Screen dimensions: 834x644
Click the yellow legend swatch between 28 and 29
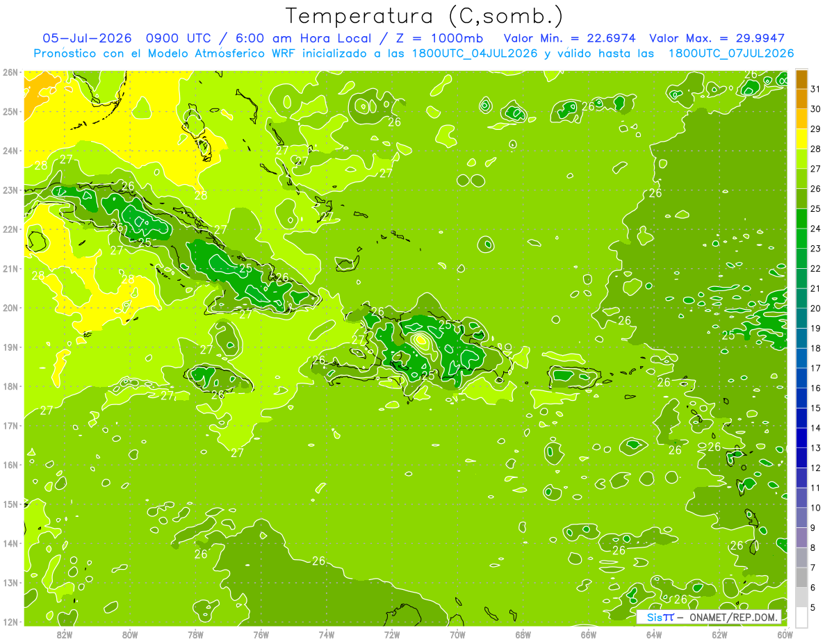click(801, 138)
